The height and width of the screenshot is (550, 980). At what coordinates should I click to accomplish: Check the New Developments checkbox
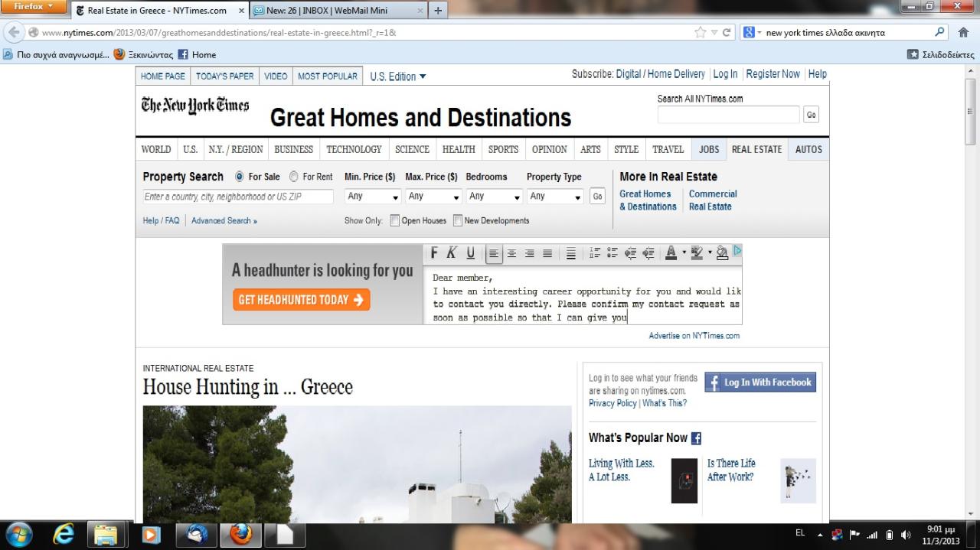[458, 221]
